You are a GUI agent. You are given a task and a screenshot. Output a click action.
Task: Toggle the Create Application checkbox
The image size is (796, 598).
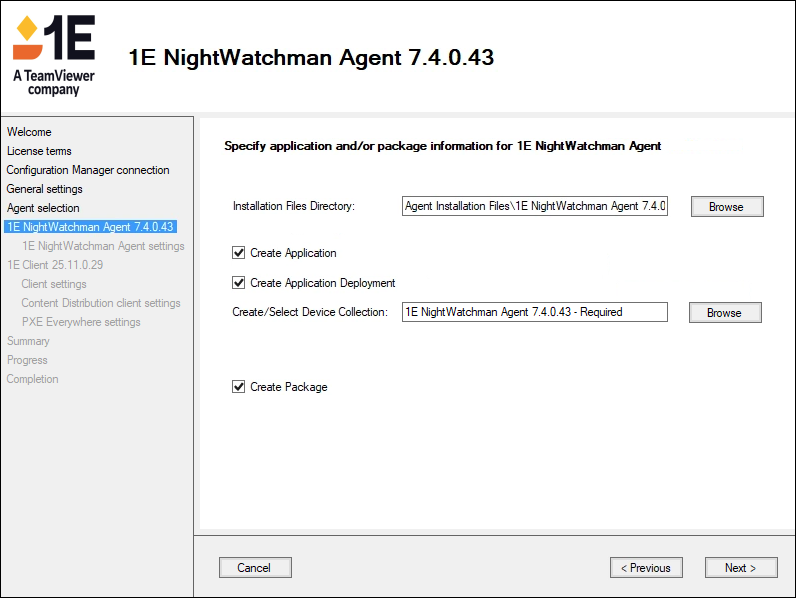pos(239,253)
